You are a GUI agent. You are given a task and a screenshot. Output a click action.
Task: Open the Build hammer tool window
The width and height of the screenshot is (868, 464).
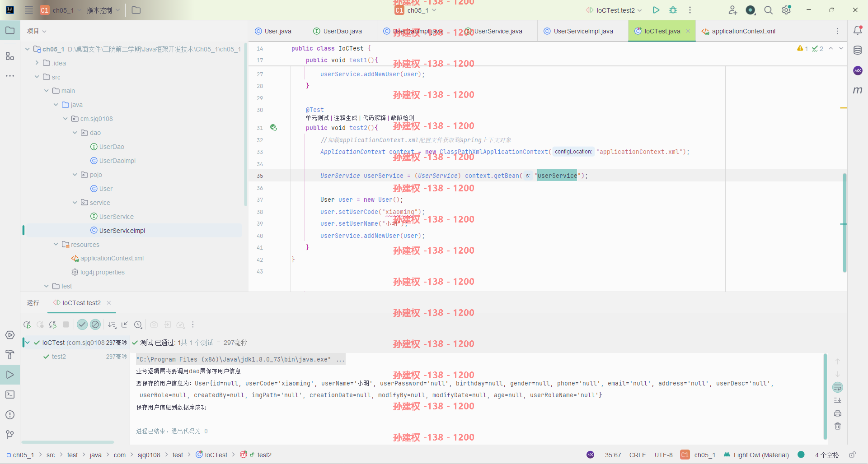pos(10,355)
